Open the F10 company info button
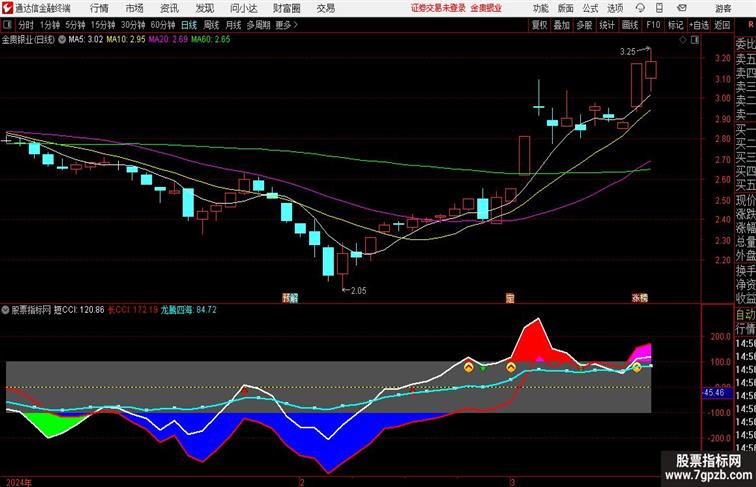 (x=653, y=25)
